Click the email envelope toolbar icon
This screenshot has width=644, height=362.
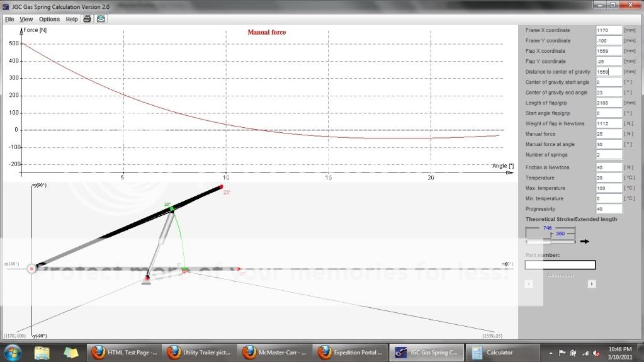coord(101,19)
